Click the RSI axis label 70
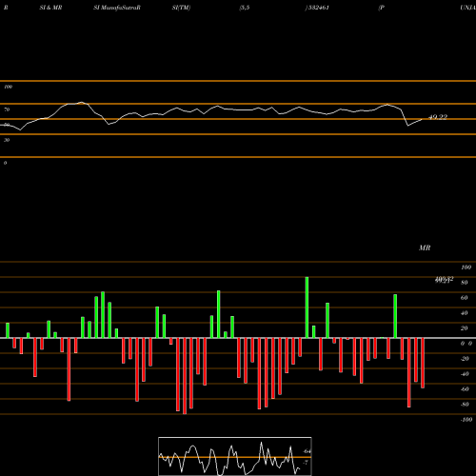Image resolution: width=476 pixels, height=476 pixels. (7, 109)
